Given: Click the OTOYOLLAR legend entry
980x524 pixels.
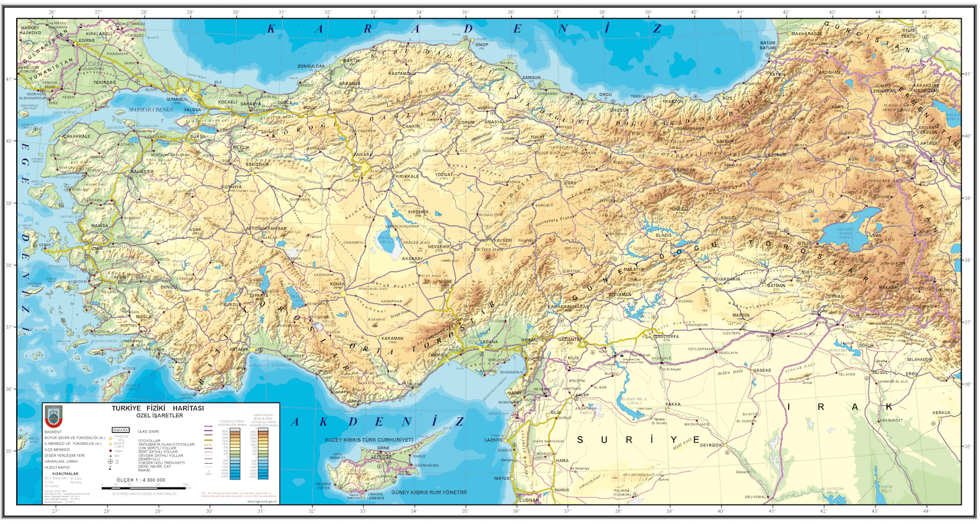Looking at the screenshot, I should (x=149, y=441).
